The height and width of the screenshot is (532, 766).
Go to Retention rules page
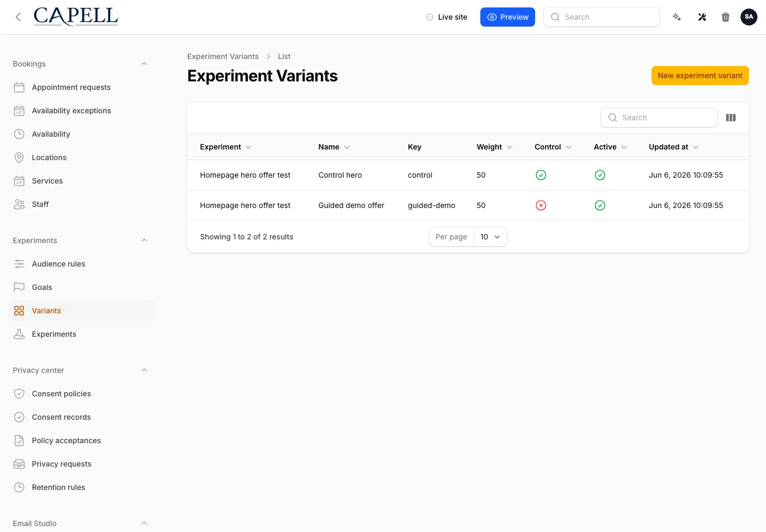pos(81,487)
